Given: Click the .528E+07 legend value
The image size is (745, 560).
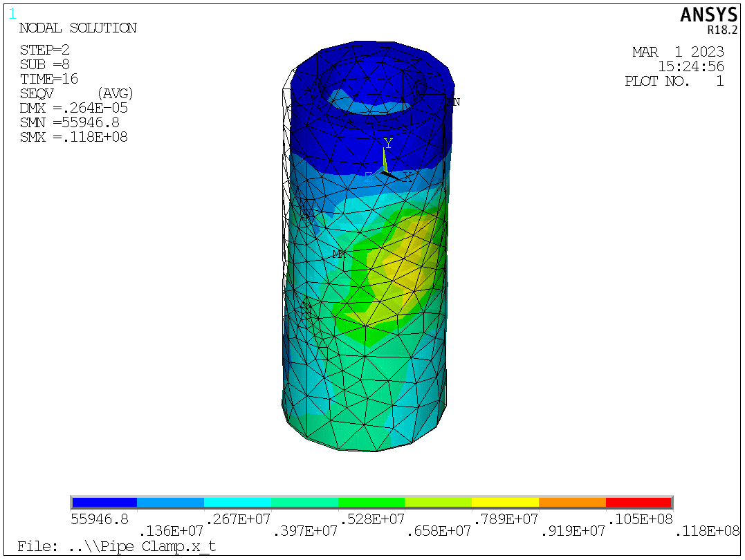Looking at the screenshot, I should click(x=371, y=519).
